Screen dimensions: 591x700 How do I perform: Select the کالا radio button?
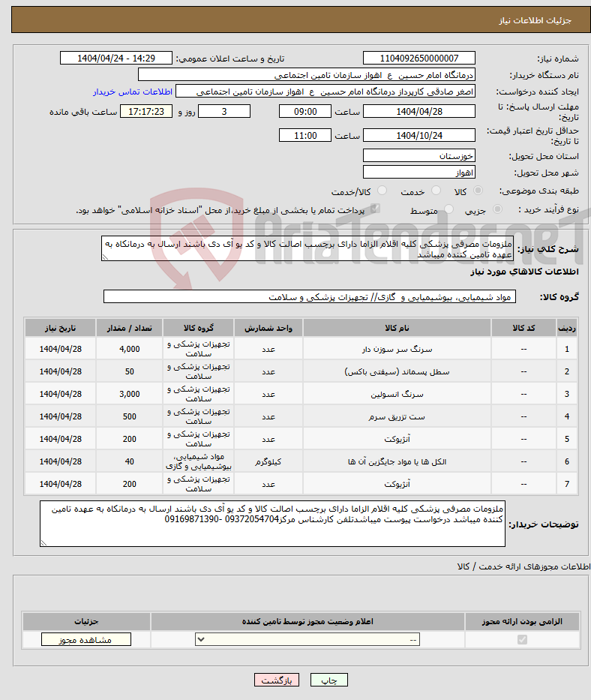tap(478, 191)
